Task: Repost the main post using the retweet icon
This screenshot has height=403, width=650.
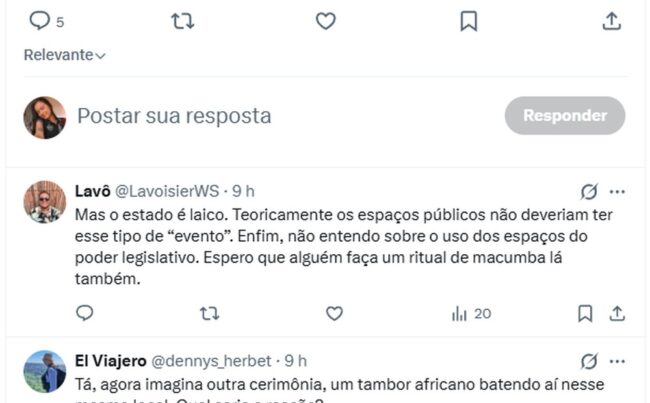Action: click(182, 21)
